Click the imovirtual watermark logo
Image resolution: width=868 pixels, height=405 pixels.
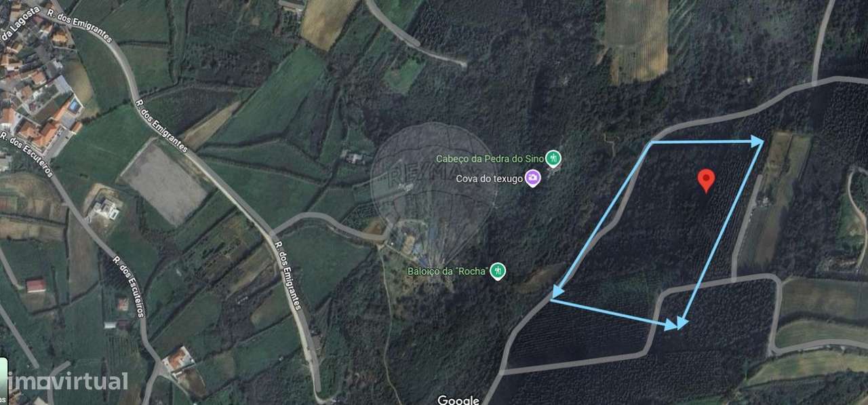coord(64,381)
